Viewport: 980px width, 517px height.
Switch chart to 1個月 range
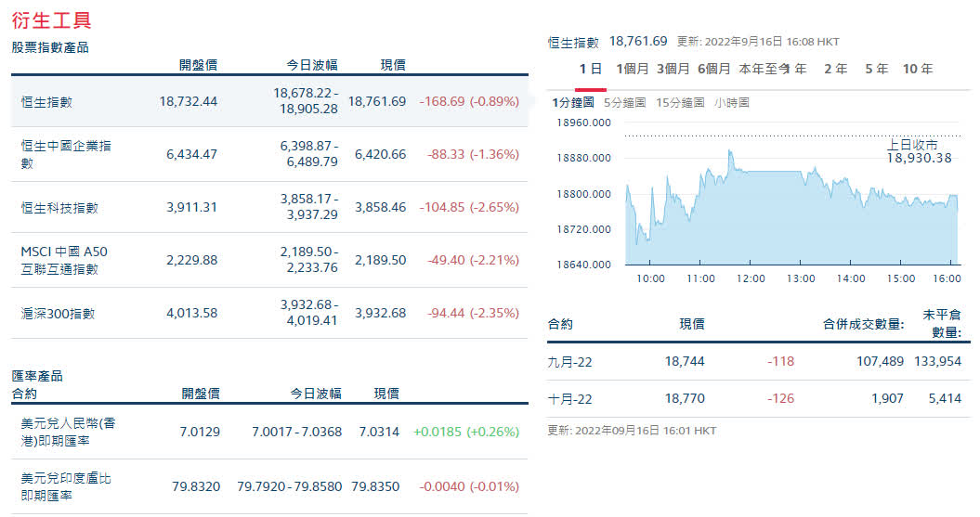coord(632,69)
